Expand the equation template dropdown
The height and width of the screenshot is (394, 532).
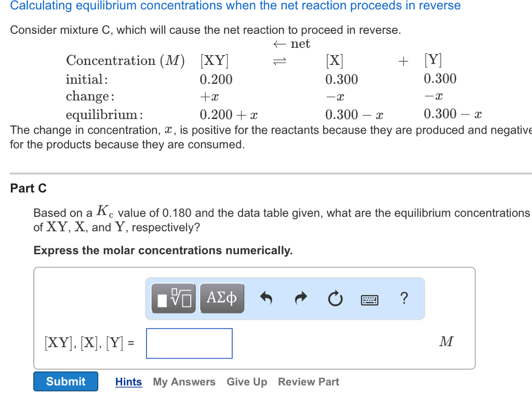(x=173, y=298)
